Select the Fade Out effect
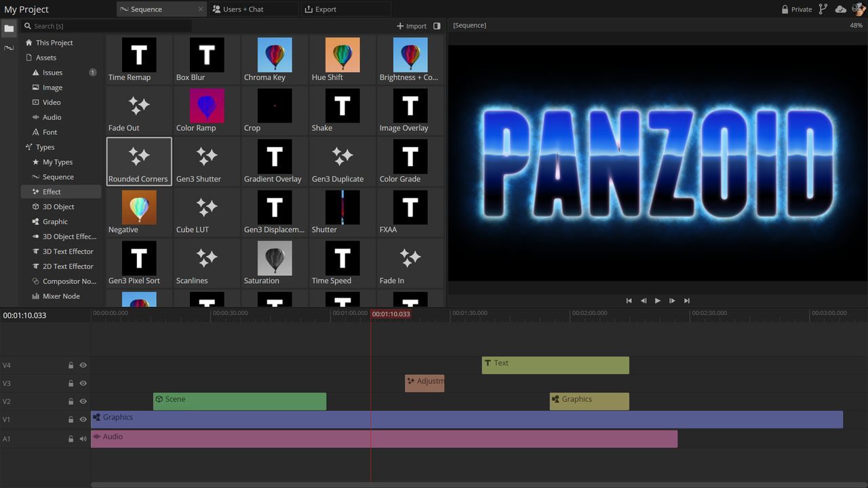The width and height of the screenshot is (868, 488). pos(139,110)
